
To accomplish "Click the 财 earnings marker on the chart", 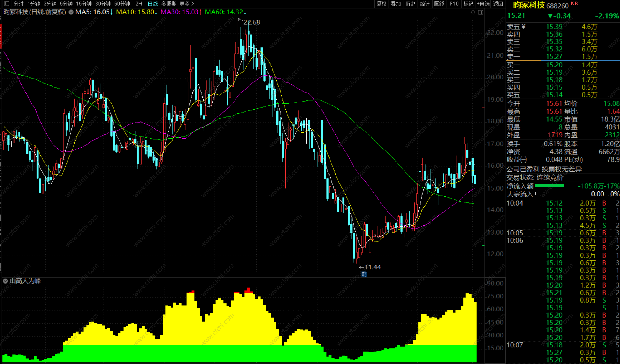I will pyautogui.click(x=364, y=274).
